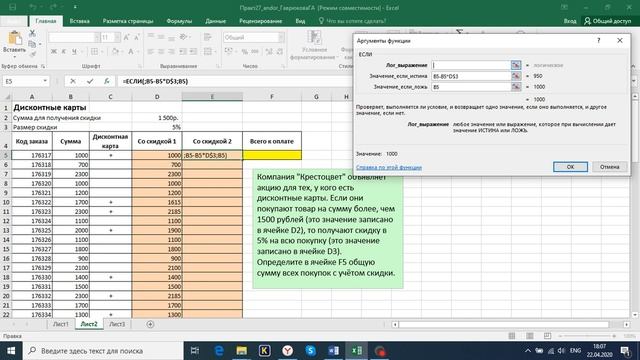Viewport: 640px width, 360px height.
Task: Toggle italic (К) formatting
Action: (x=64, y=51)
